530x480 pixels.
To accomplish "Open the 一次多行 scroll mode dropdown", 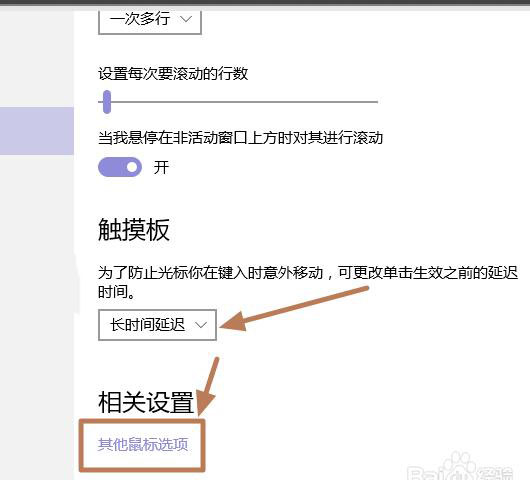I will 150,21.
